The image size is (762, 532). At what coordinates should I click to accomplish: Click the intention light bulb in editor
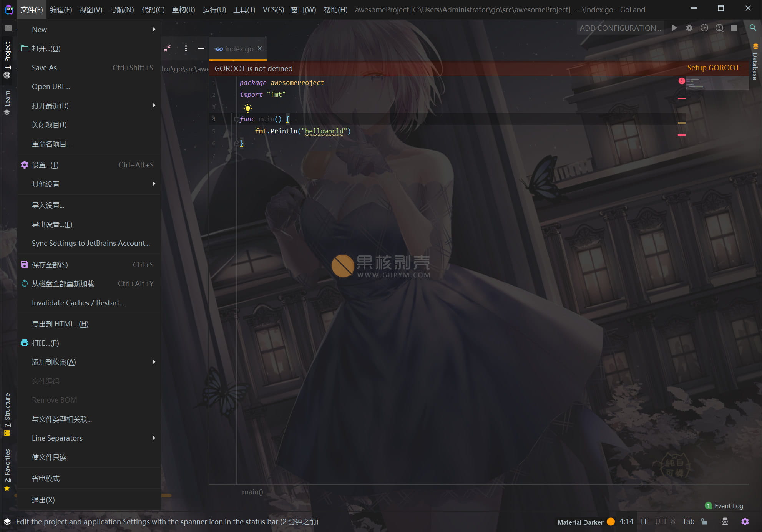tap(248, 108)
